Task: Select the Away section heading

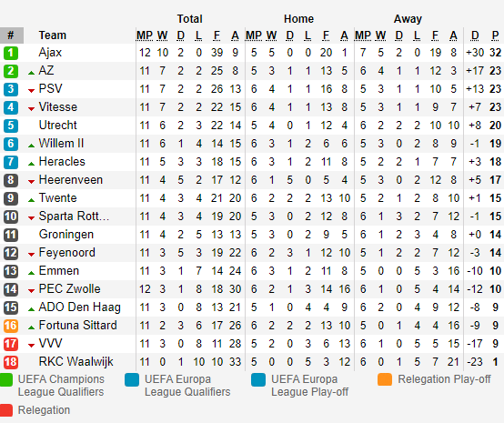Action: pos(408,19)
